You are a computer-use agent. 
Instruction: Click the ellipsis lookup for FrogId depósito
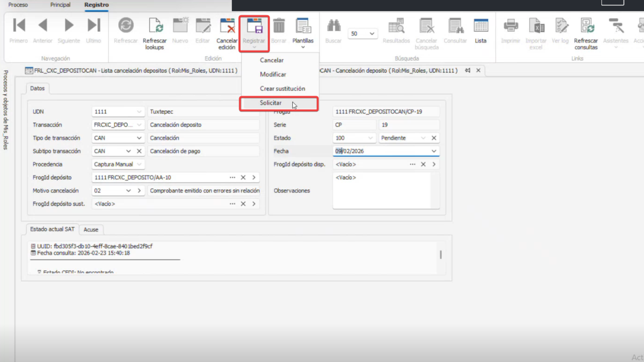pyautogui.click(x=232, y=177)
